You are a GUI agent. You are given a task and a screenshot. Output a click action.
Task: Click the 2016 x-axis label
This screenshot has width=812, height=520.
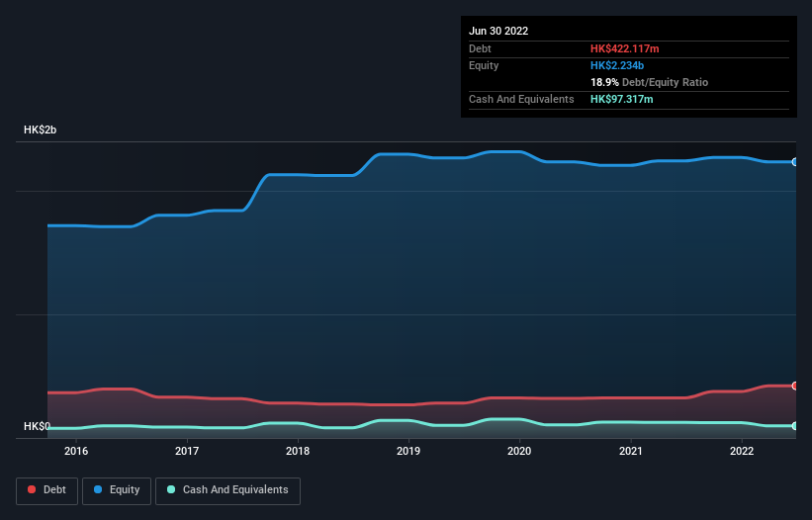(x=76, y=451)
